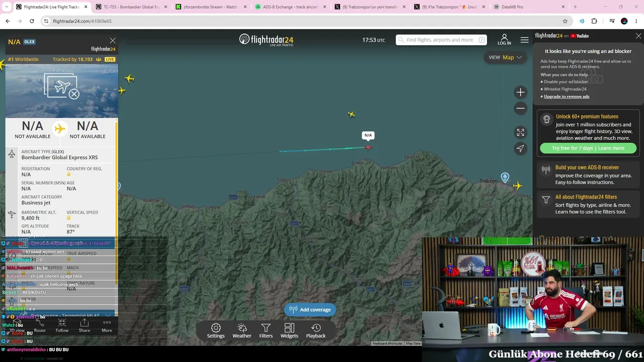Viewport: 644px width, 362px height.
Task: Open Flightradar24 Settings in bottom toolbar
Action: coord(216,331)
